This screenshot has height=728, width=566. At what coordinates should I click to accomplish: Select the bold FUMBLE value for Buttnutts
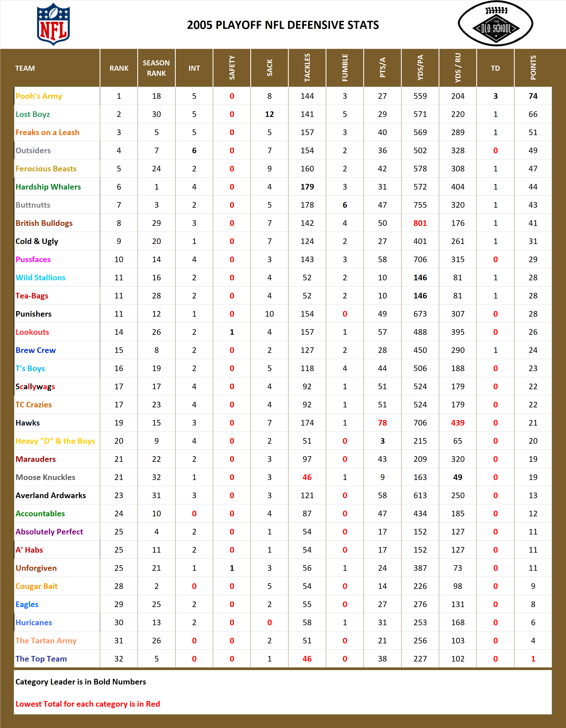pyautogui.click(x=345, y=205)
